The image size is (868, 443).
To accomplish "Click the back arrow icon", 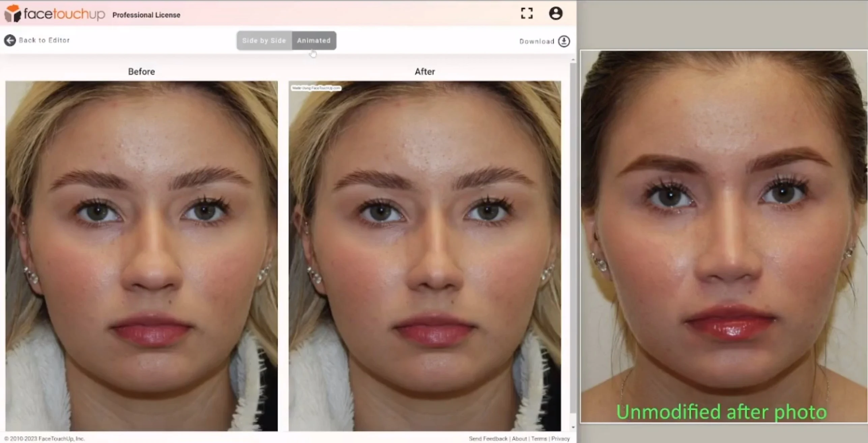I will coord(10,40).
